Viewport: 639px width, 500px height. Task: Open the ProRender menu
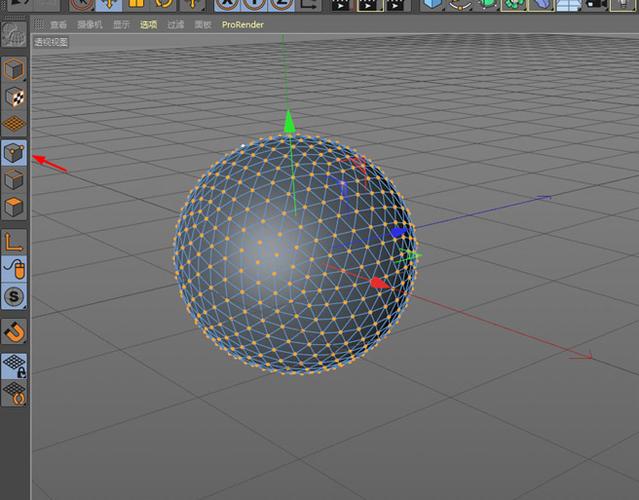coord(242,24)
